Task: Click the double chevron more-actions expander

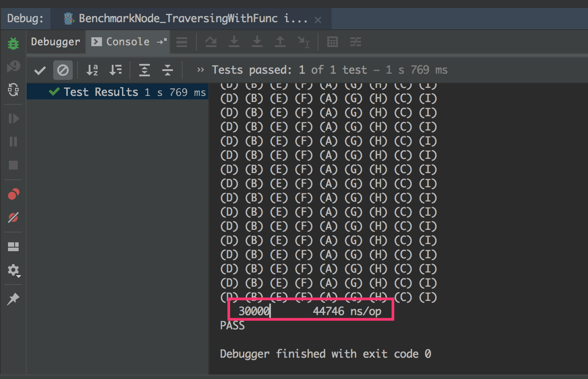Action: click(201, 70)
